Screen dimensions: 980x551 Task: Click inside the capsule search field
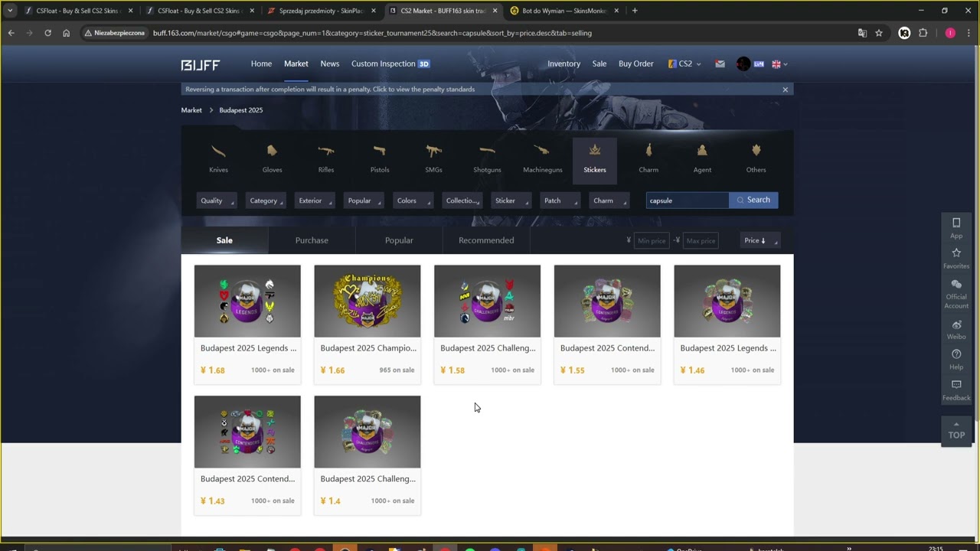click(x=687, y=201)
